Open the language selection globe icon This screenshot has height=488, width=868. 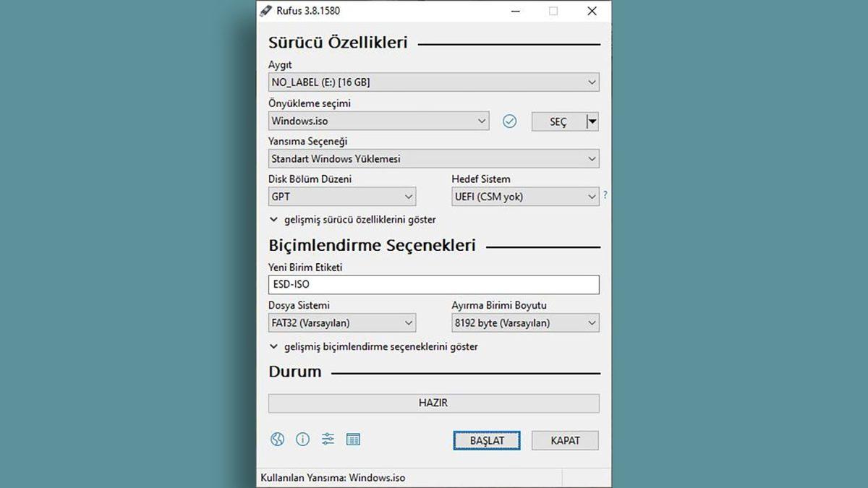(x=277, y=440)
